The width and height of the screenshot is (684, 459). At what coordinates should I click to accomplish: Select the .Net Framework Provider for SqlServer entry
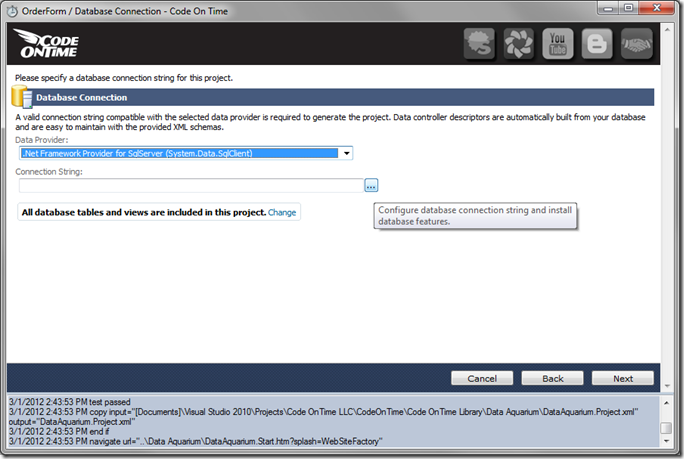(180, 153)
